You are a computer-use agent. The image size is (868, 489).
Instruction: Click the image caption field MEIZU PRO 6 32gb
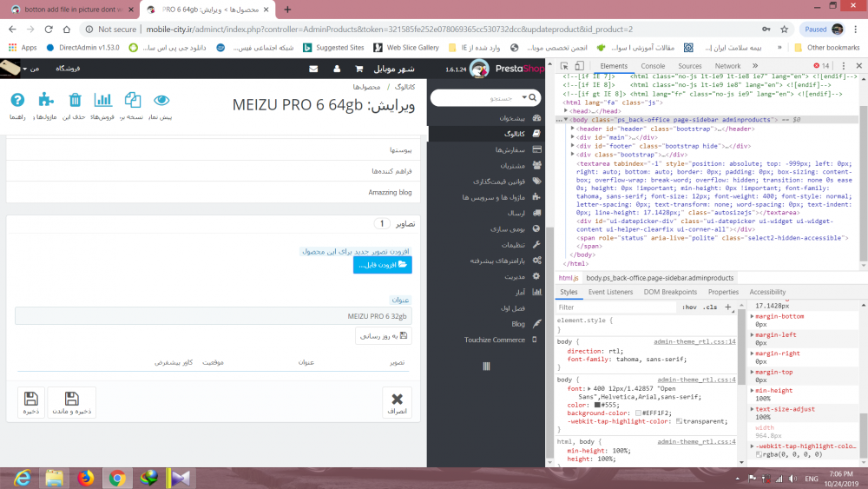tap(214, 316)
